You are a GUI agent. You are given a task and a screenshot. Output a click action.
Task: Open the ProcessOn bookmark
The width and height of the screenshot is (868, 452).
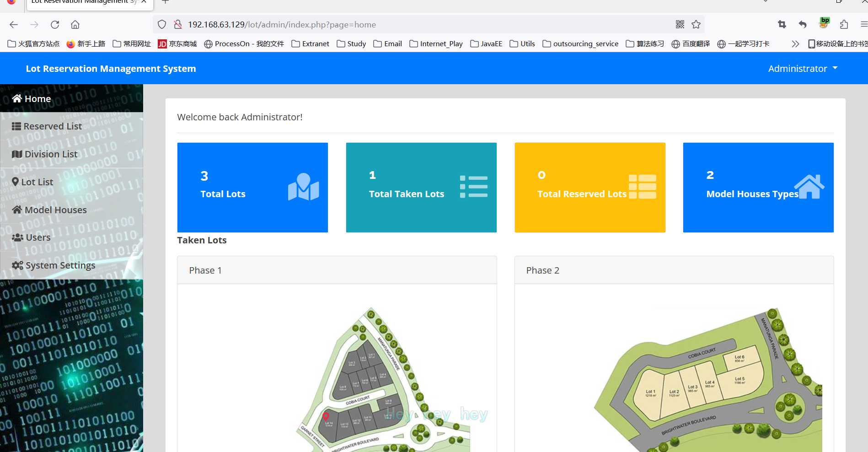click(x=244, y=44)
